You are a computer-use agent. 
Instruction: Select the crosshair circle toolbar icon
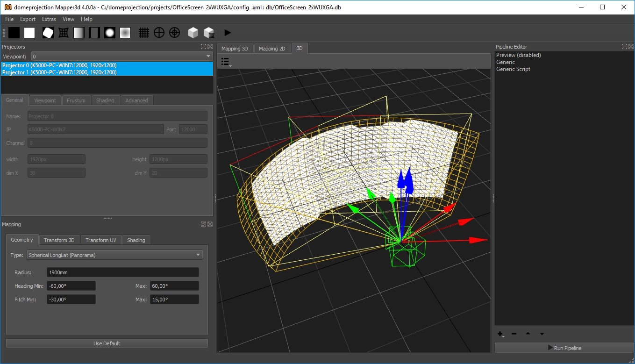(159, 32)
